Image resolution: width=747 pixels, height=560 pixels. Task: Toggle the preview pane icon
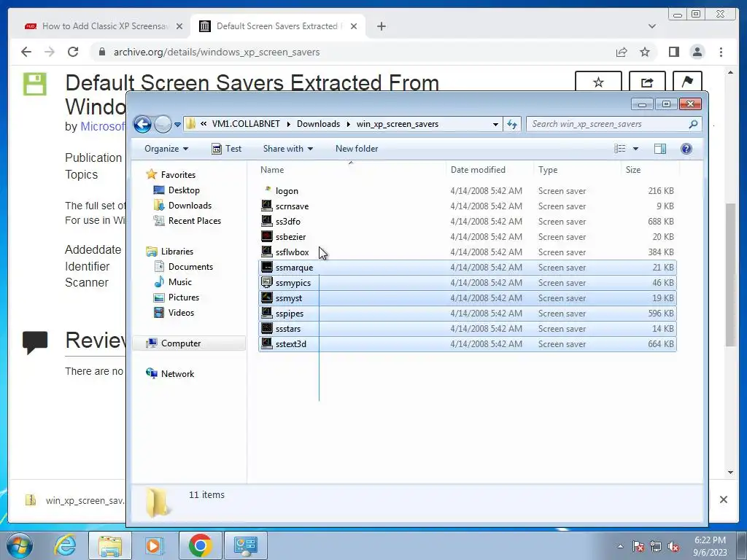point(659,149)
